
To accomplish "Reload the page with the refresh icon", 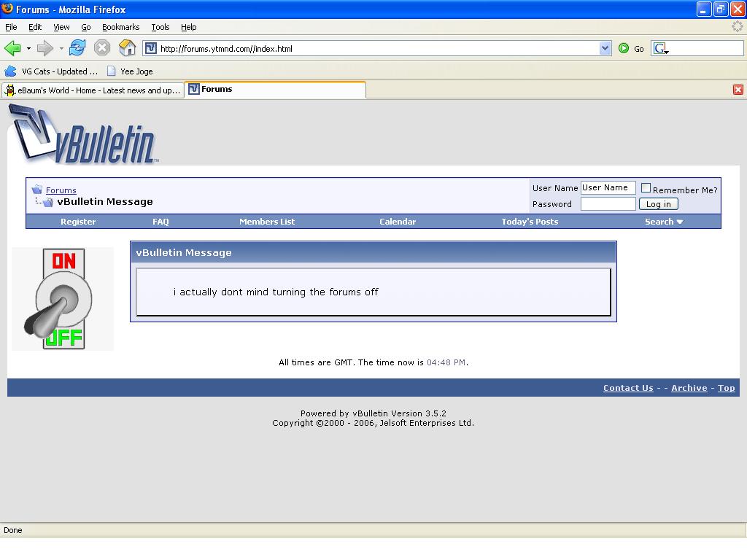I will click(77, 48).
